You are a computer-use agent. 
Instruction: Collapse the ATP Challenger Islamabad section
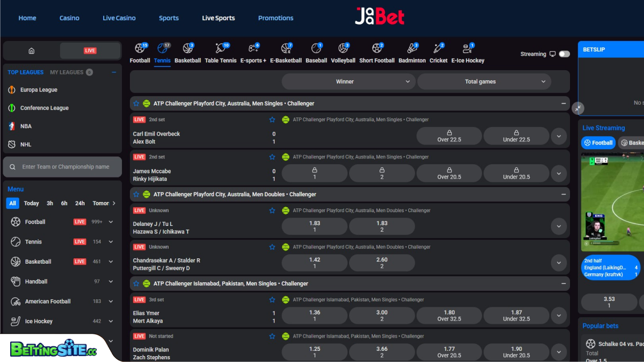coord(563,283)
